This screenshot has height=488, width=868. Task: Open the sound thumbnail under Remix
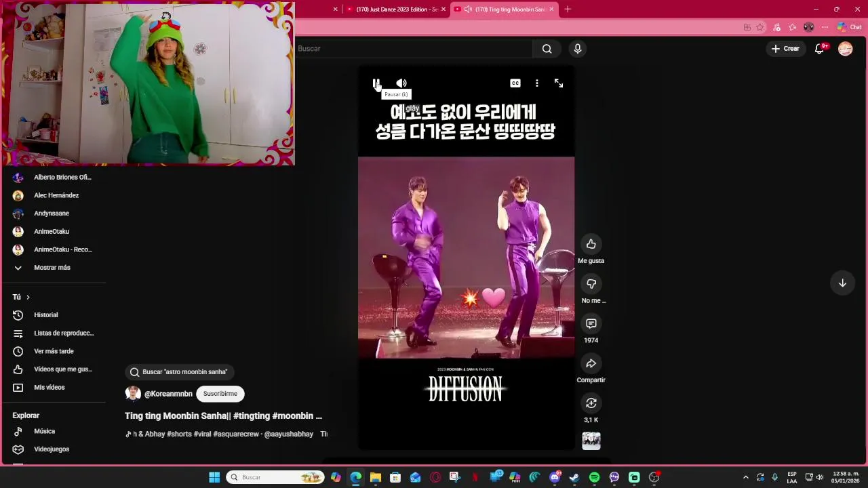pos(591,441)
